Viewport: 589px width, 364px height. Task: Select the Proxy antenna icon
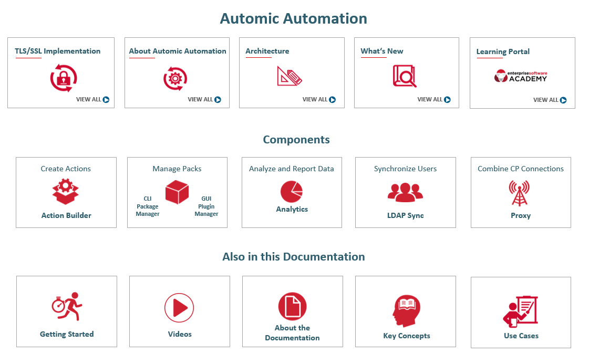520,191
